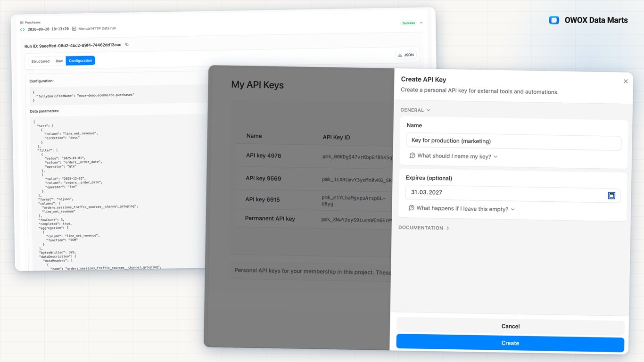This screenshot has width=644, height=362.
Task: Expand the What should I name my key hint
Action: (x=454, y=156)
